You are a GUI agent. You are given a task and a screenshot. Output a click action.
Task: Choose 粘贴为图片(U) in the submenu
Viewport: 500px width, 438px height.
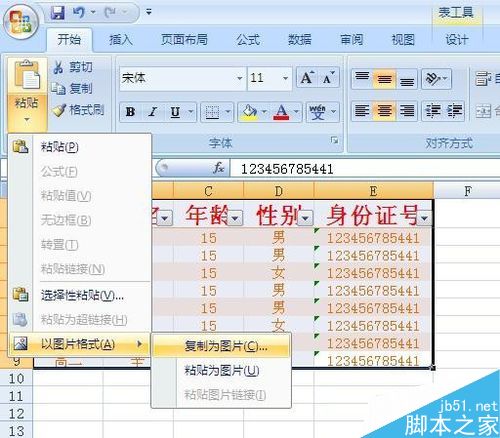pyautogui.click(x=221, y=370)
